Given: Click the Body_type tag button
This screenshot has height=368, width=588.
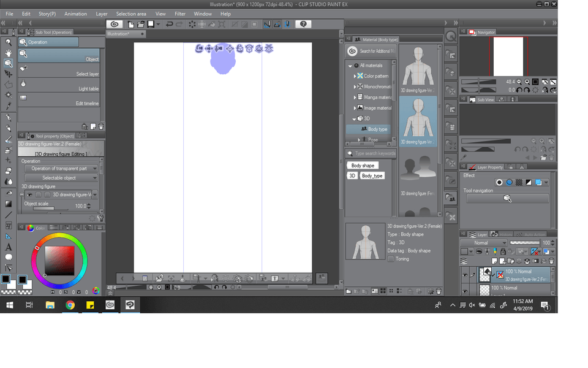Looking at the screenshot, I should tap(372, 176).
